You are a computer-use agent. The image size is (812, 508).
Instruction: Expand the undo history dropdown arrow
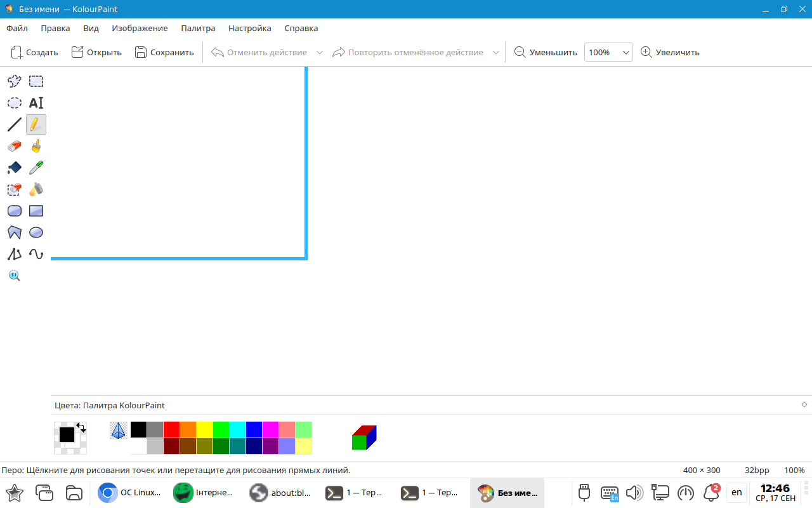tap(320, 53)
